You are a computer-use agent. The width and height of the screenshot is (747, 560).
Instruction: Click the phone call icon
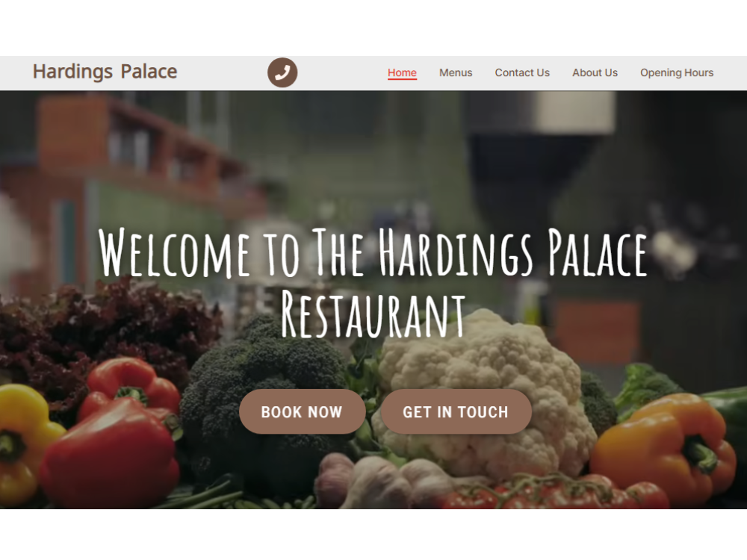click(x=282, y=72)
